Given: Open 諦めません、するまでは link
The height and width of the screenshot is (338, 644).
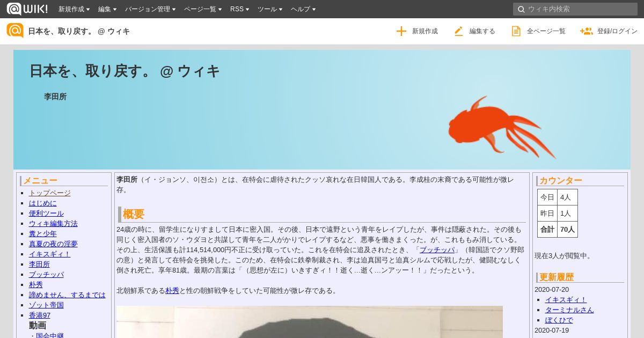Looking at the screenshot, I should [x=67, y=295].
